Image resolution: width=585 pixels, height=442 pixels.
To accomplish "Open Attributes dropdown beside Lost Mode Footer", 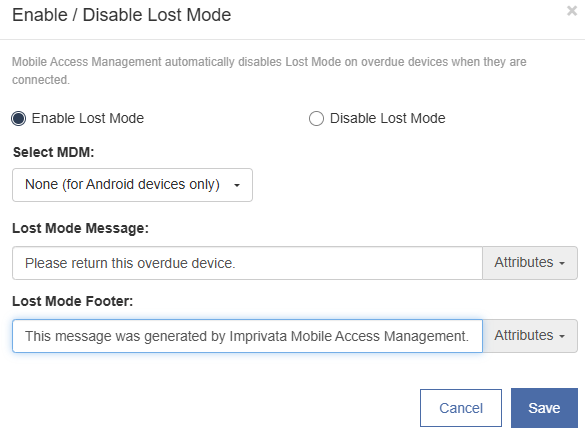I will (530, 336).
